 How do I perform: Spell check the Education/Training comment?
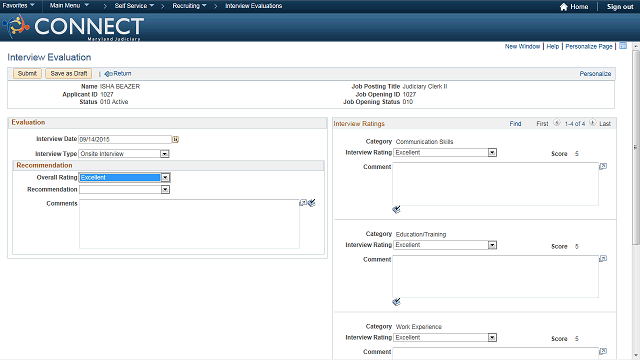[396, 302]
